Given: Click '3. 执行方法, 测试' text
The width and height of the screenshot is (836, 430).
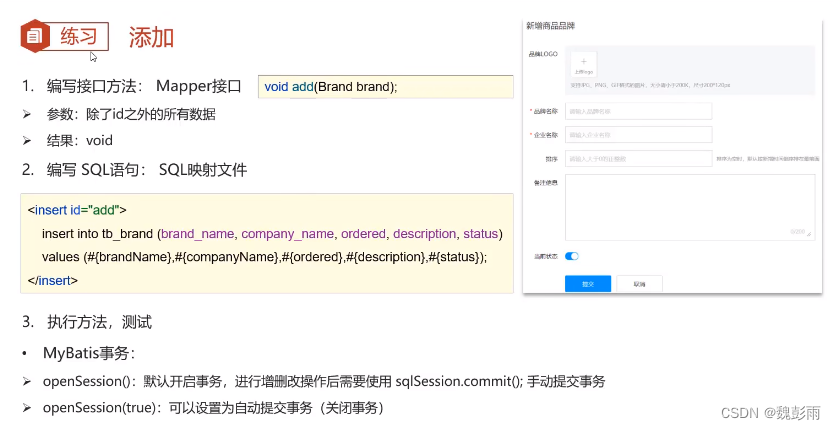Looking at the screenshot, I should tap(86, 322).
